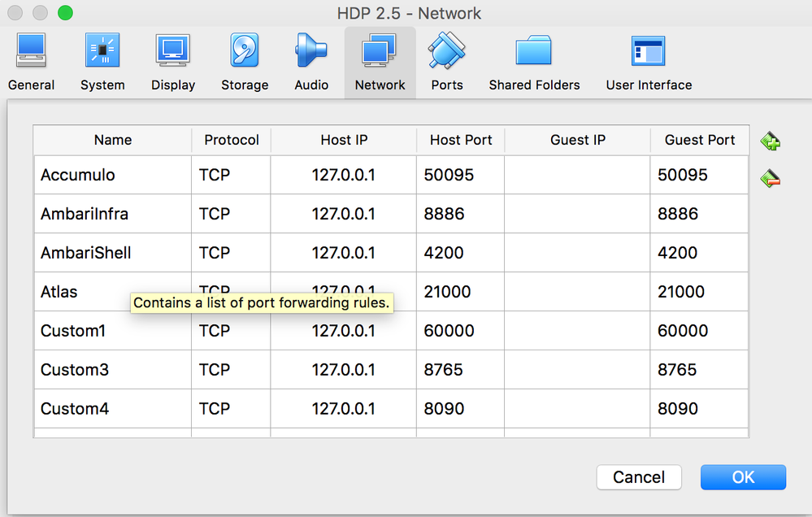Screen dimensions: 812x517
Task: Select the Ports settings section
Action: click(447, 63)
